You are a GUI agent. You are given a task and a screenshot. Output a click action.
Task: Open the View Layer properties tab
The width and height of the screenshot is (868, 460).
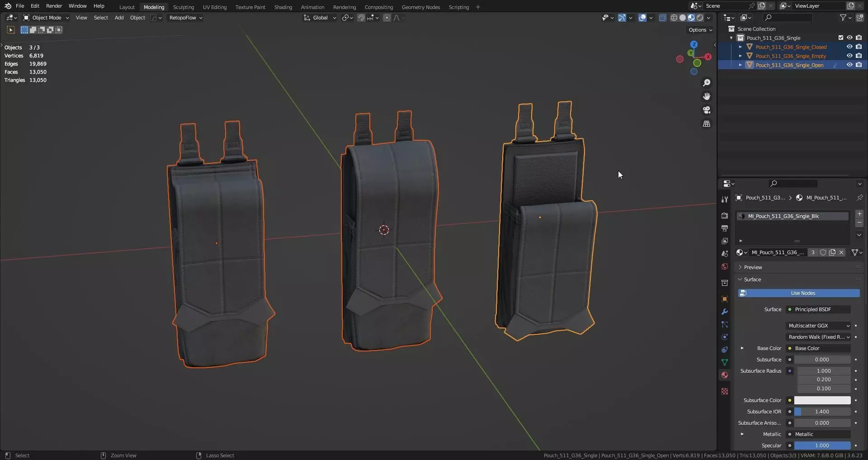[x=725, y=241]
